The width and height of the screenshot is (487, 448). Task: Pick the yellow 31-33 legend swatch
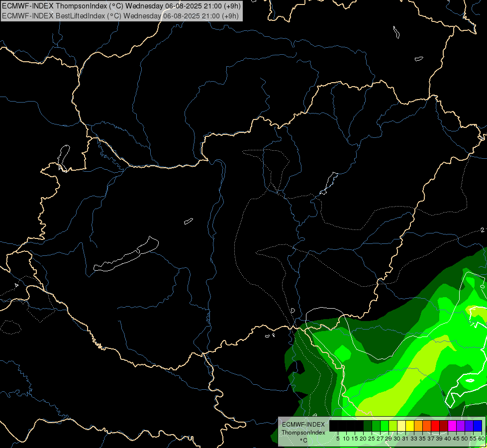tap(410, 426)
